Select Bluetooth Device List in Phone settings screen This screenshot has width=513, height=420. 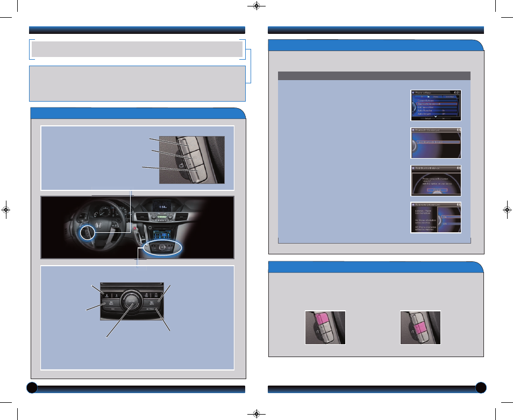[x=437, y=104]
